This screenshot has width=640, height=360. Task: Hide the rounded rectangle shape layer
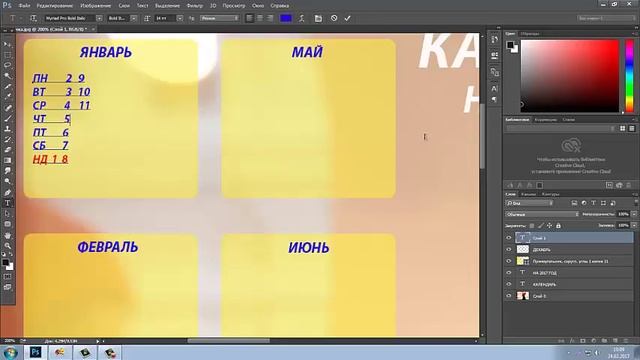[509, 261]
